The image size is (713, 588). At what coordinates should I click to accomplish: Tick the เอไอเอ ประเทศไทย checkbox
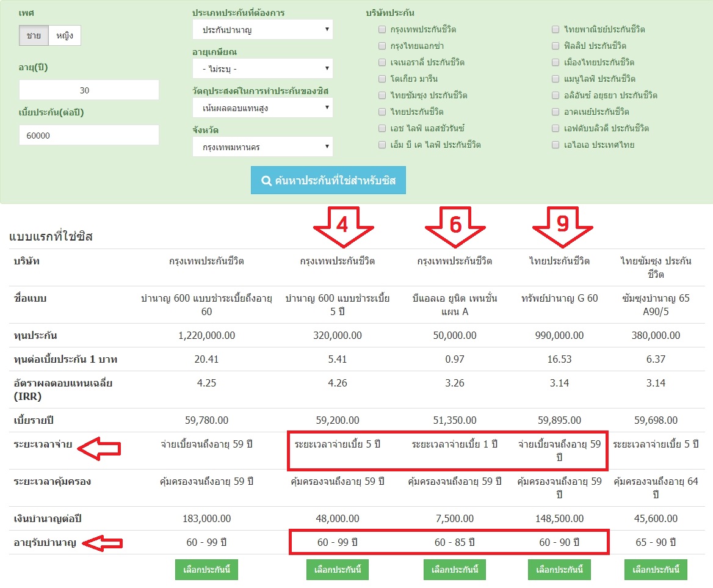pyautogui.click(x=556, y=145)
